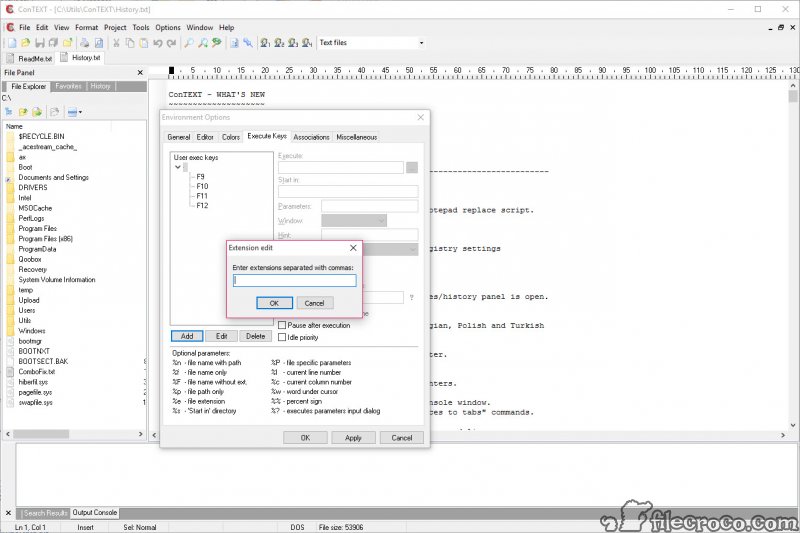Open the Format menu
Viewport: 800px width, 533px height.
click(x=86, y=28)
